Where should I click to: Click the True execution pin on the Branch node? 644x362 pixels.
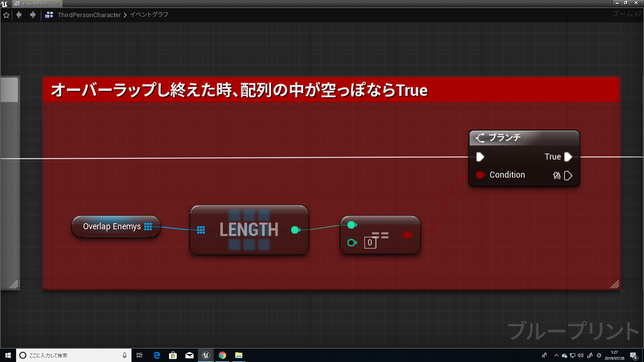pos(568,156)
